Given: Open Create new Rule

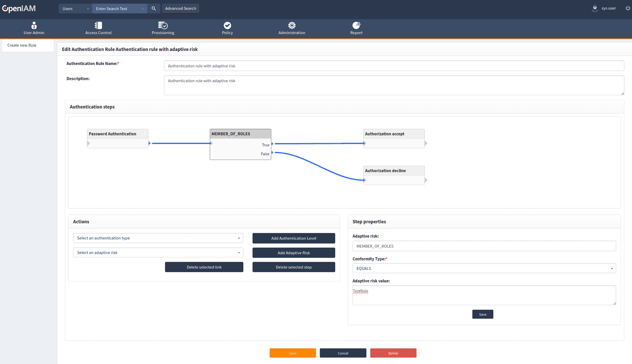Looking at the screenshot, I should click(21, 45).
